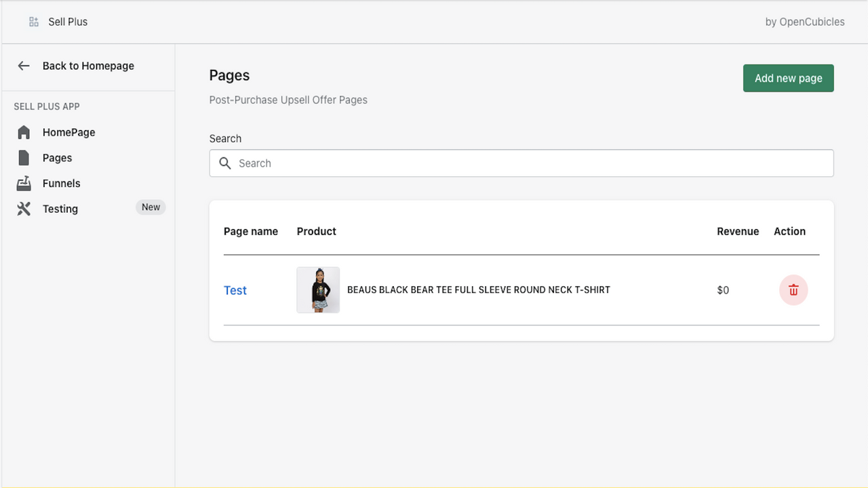Open Pages via the document icon
This screenshot has width=868, height=488.
pos(24,157)
